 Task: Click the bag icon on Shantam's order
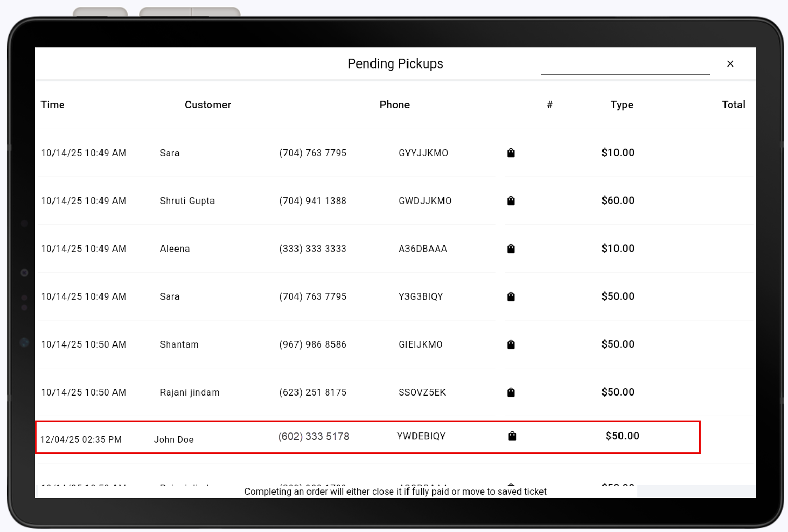(511, 345)
